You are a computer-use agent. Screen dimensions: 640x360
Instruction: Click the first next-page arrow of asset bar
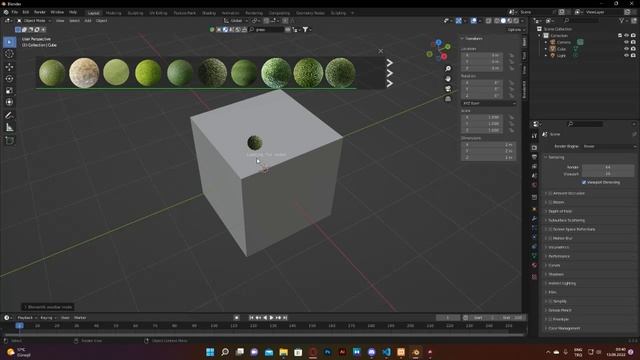389,62
